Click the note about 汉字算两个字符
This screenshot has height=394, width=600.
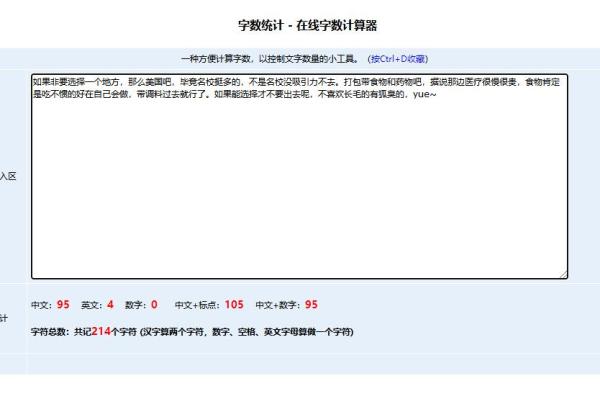coord(246,332)
